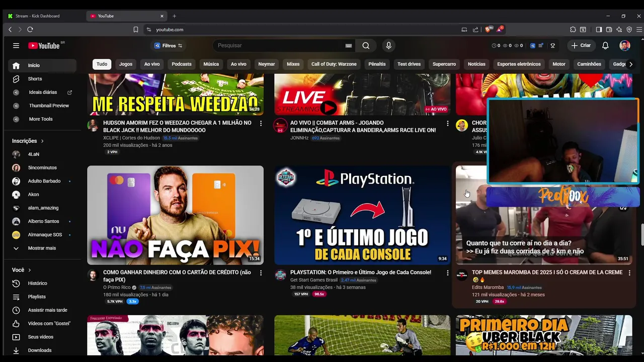Open the Filtros dropdown
644x362 pixels.
click(x=169, y=45)
